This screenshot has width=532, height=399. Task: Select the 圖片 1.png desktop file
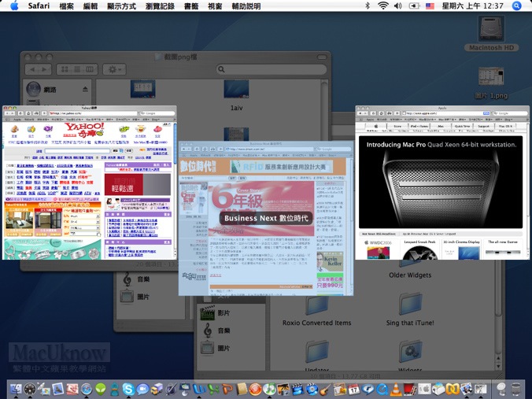(x=491, y=83)
